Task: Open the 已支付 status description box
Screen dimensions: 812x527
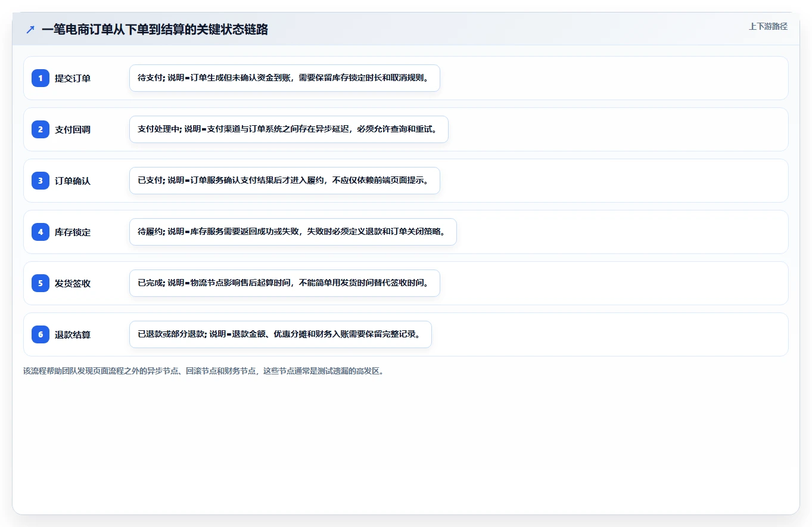Action: click(285, 181)
